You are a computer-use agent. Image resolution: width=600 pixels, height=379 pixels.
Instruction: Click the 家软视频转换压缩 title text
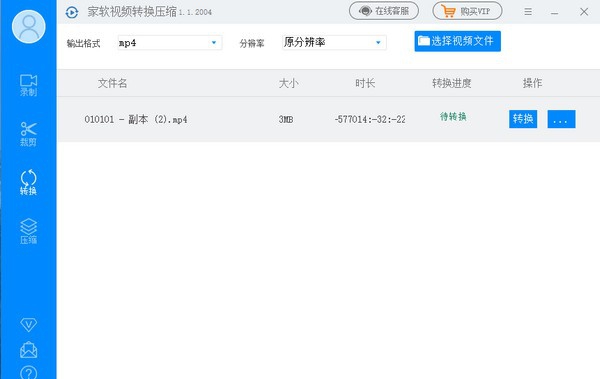pos(132,12)
